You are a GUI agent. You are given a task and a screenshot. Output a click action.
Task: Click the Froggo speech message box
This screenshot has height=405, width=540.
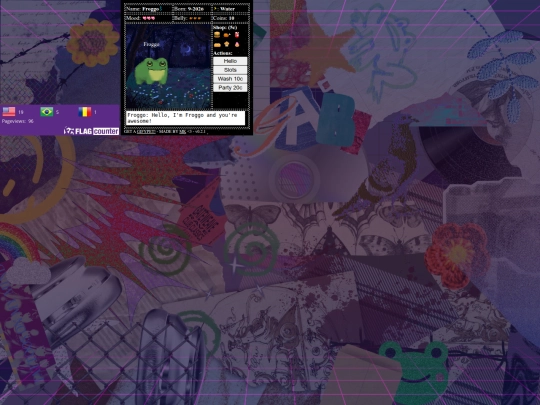click(186, 118)
